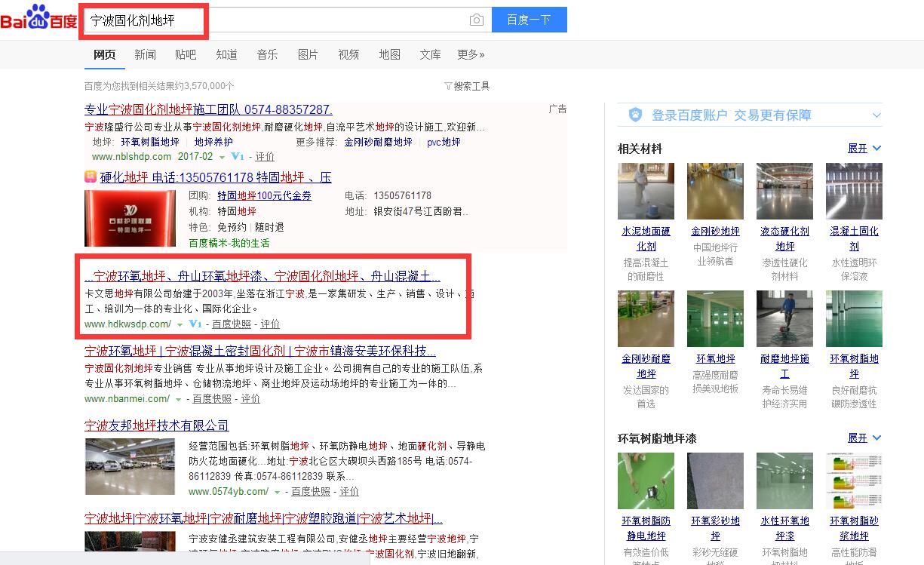Click the 环氧地坪 text link in sidebar

(715, 359)
